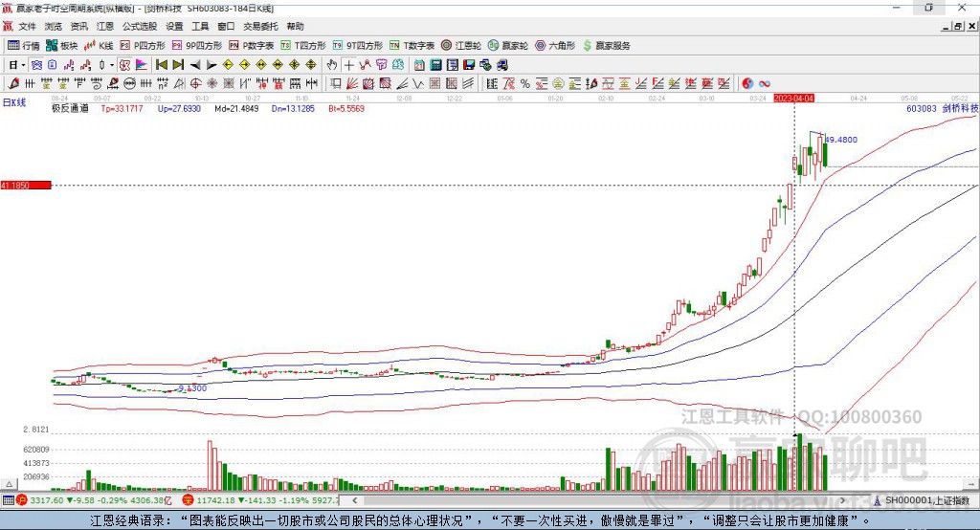The image size is (980, 530).
Task: Open the 交易委托 menu
Action: pyautogui.click(x=260, y=26)
